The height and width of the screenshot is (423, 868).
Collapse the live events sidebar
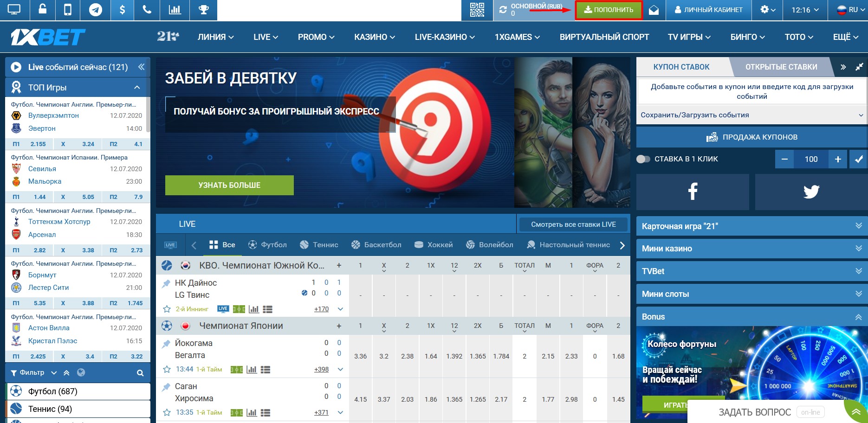pyautogui.click(x=141, y=67)
